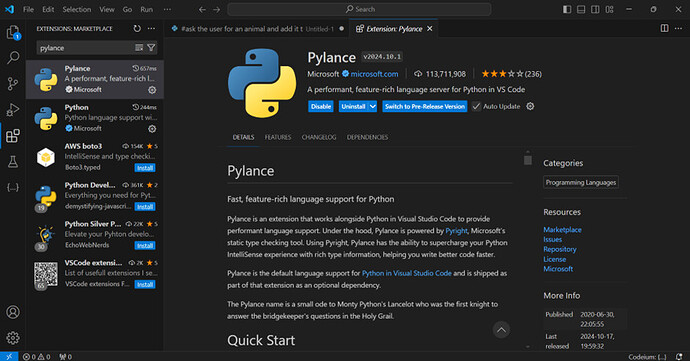Open the Selection menu

coord(77,9)
